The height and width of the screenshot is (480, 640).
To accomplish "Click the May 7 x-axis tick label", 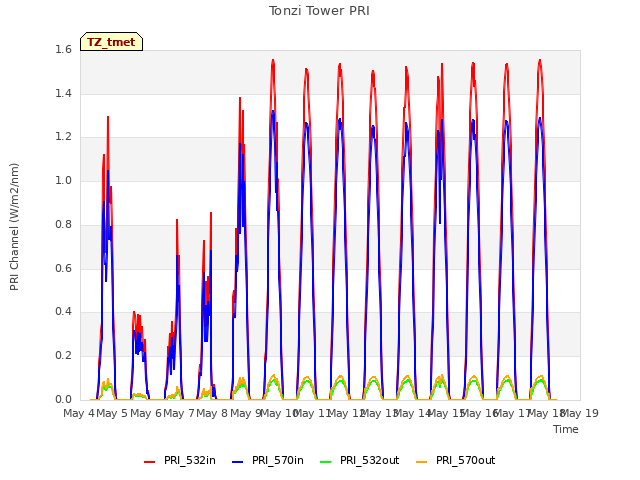I will coord(179,413).
